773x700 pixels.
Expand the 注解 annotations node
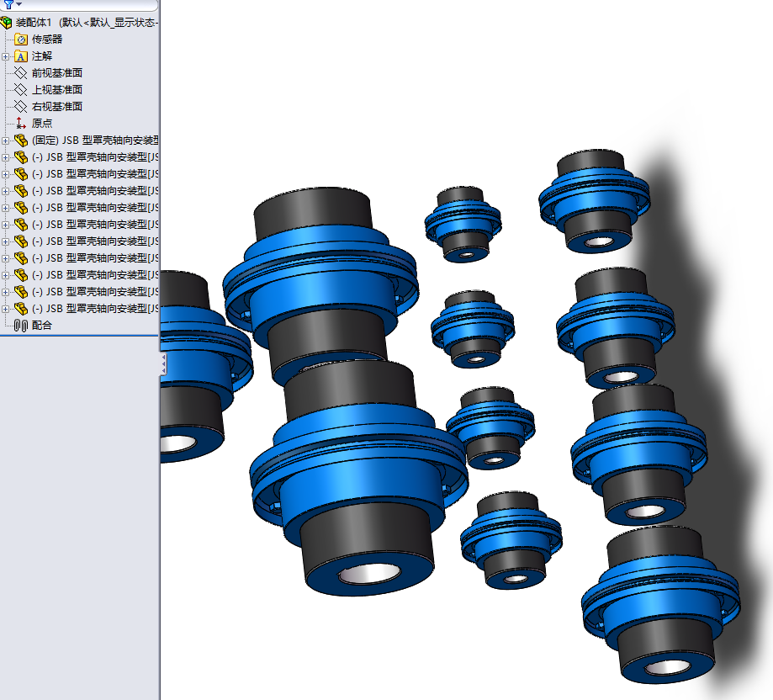5,56
